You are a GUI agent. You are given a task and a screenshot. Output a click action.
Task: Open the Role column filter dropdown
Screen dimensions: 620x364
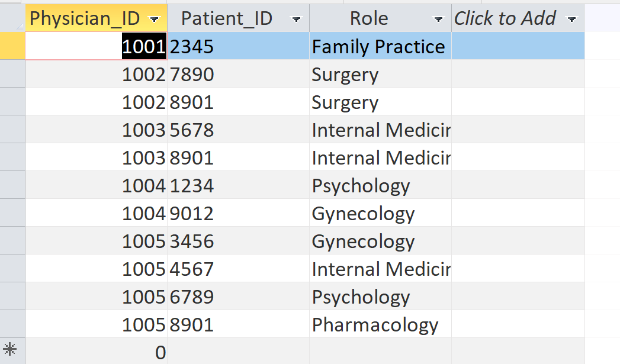(438, 20)
